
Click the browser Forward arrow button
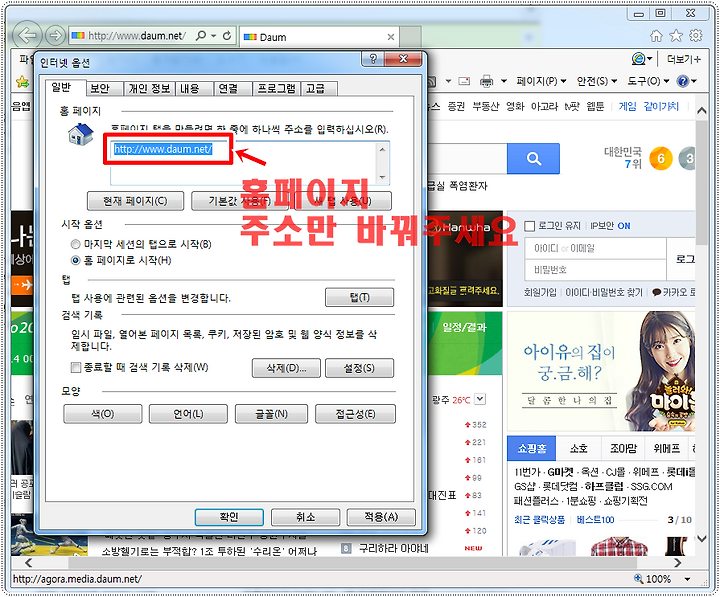(55, 35)
